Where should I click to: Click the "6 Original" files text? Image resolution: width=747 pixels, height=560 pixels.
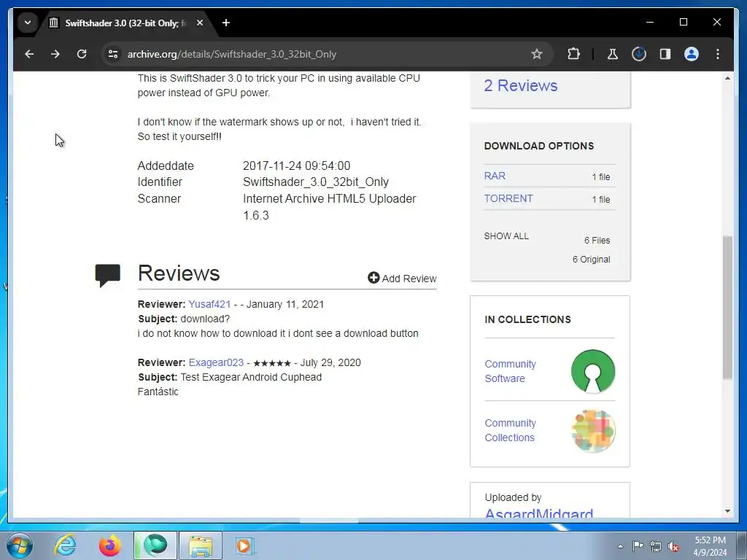[x=591, y=260]
